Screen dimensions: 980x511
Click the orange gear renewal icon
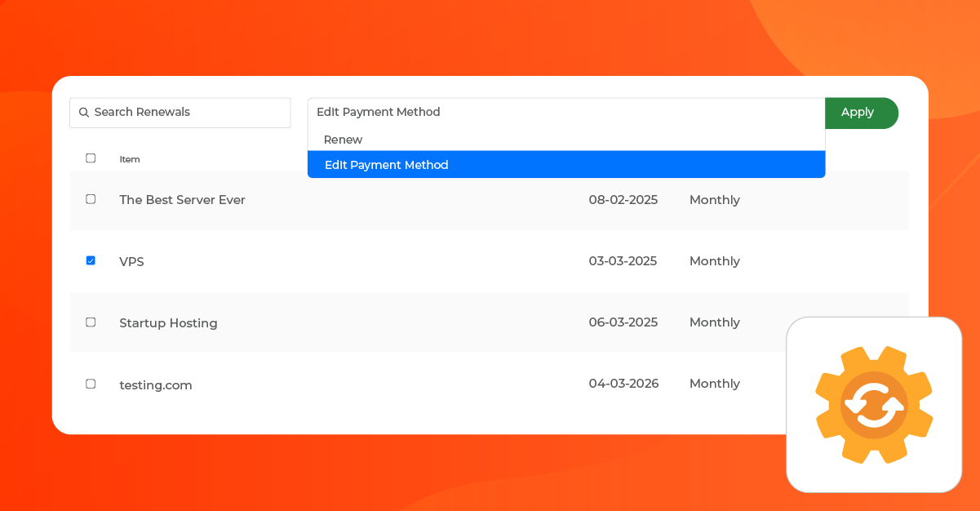[x=874, y=405]
